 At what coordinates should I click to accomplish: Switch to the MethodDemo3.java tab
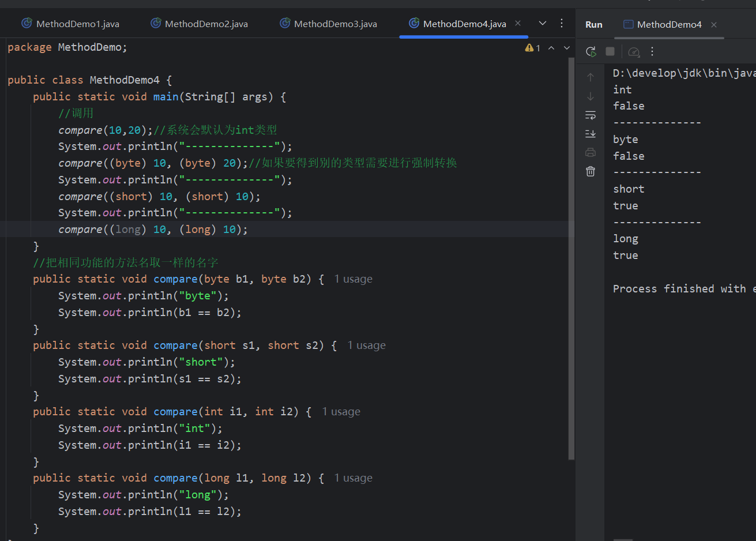click(328, 24)
